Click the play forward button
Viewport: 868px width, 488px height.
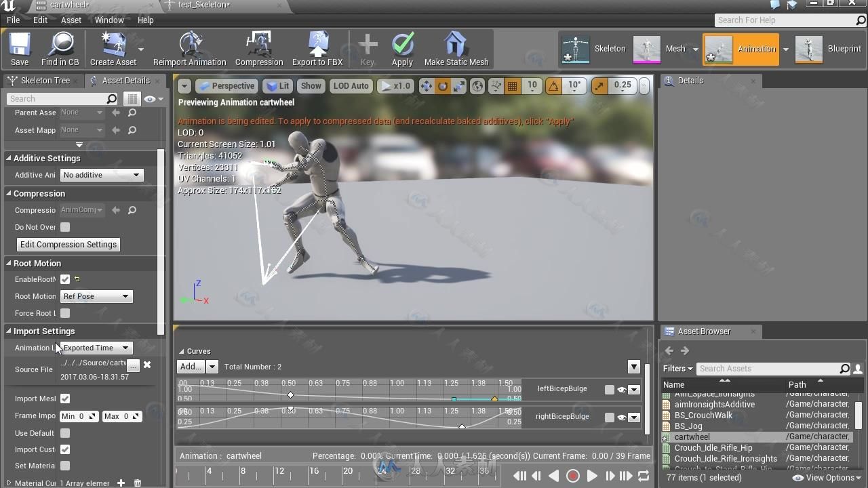click(591, 476)
